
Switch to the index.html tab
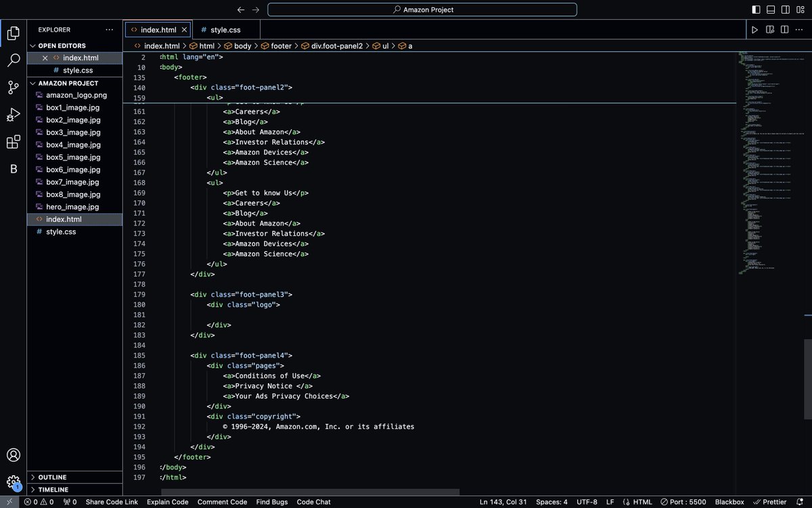158,30
